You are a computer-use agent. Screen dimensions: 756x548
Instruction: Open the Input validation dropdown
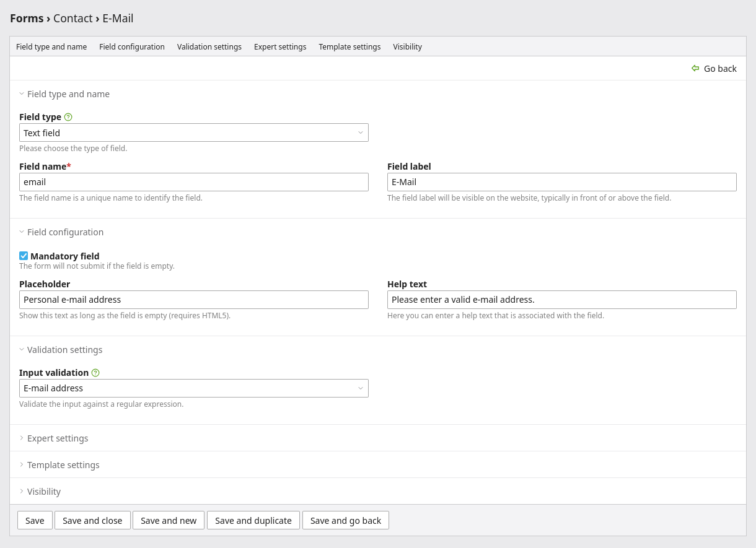click(x=194, y=388)
